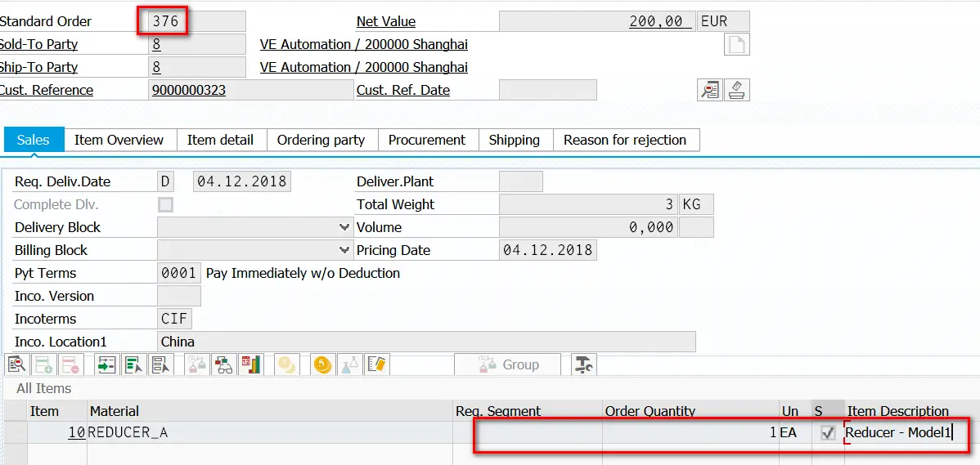
Task: Click the empty Deliver.Plant field
Action: (521, 181)
